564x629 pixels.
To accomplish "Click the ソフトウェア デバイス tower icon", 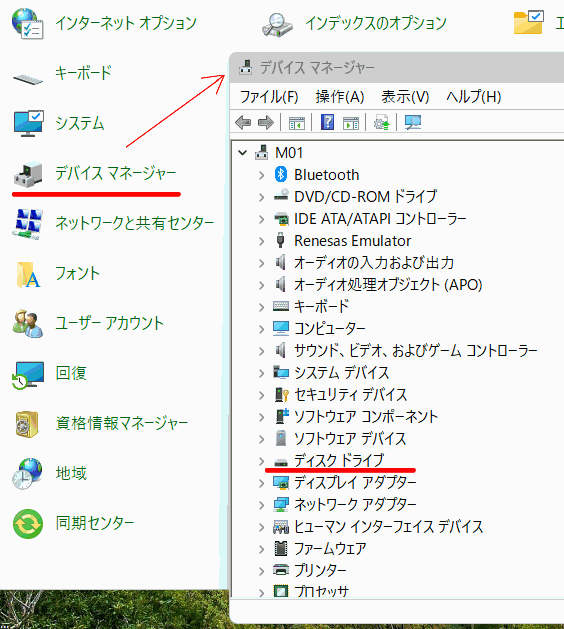I will coord(281,438).
